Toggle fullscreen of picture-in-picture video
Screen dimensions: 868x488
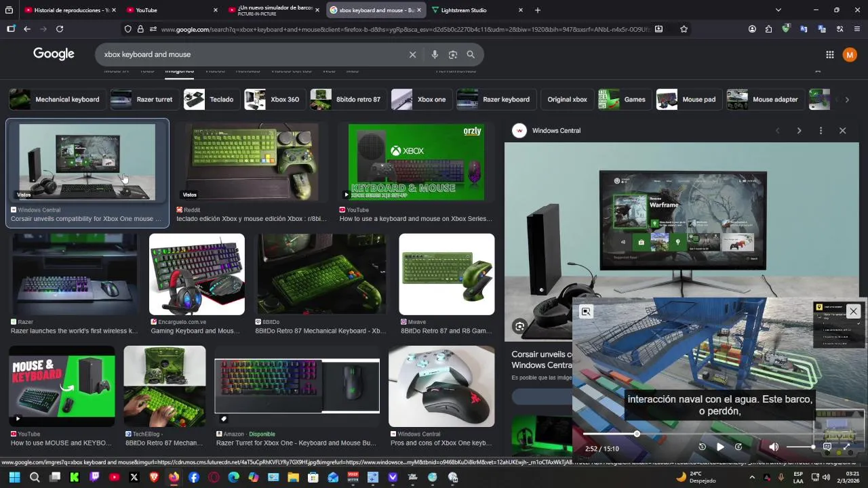click(x=846, y=447)
